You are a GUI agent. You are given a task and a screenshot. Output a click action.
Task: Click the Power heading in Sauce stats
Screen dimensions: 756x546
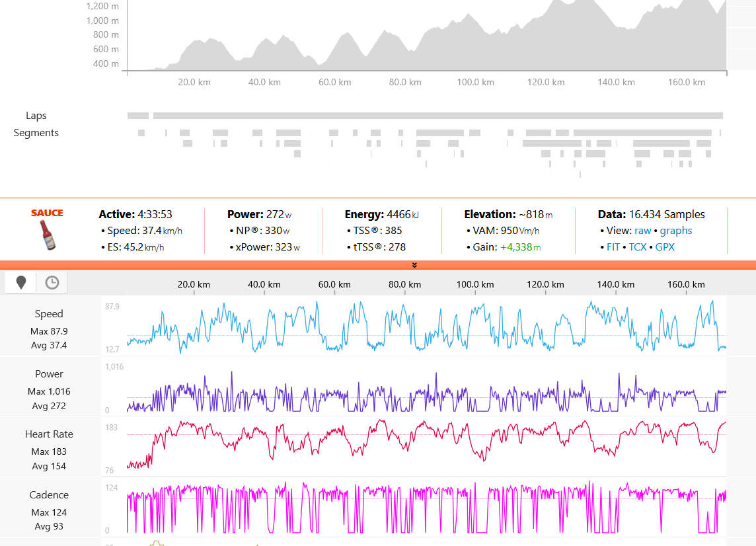coord(245,214)
